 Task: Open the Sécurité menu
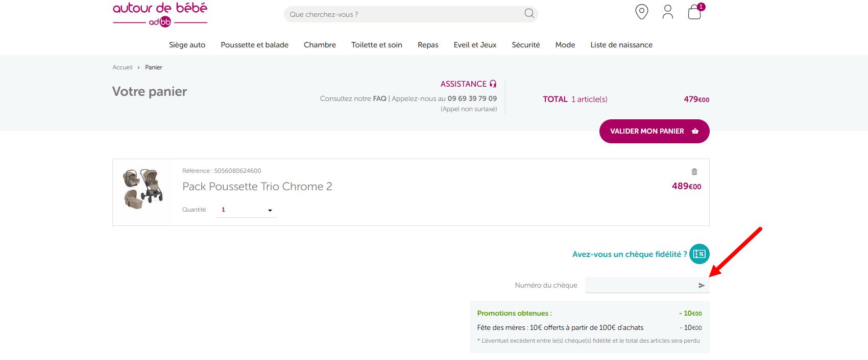point(526,45)
